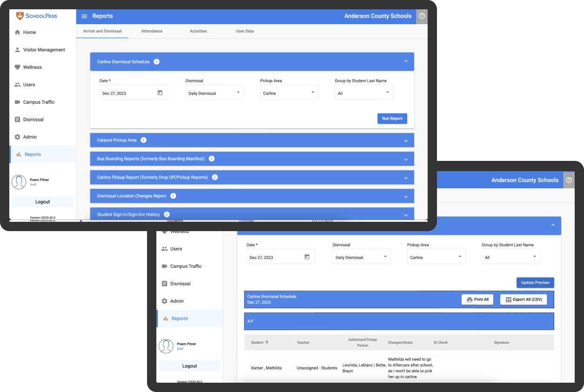Viewport: 584px width, 392px height.
Task: Expand the Carline Pickup Report section
Action: pos(406,178)
